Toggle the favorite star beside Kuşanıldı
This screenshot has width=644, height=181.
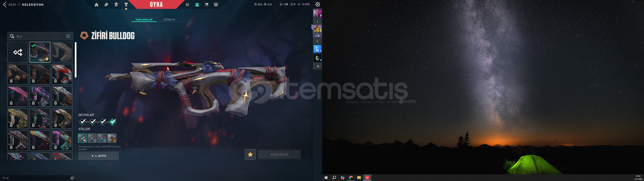250,154
